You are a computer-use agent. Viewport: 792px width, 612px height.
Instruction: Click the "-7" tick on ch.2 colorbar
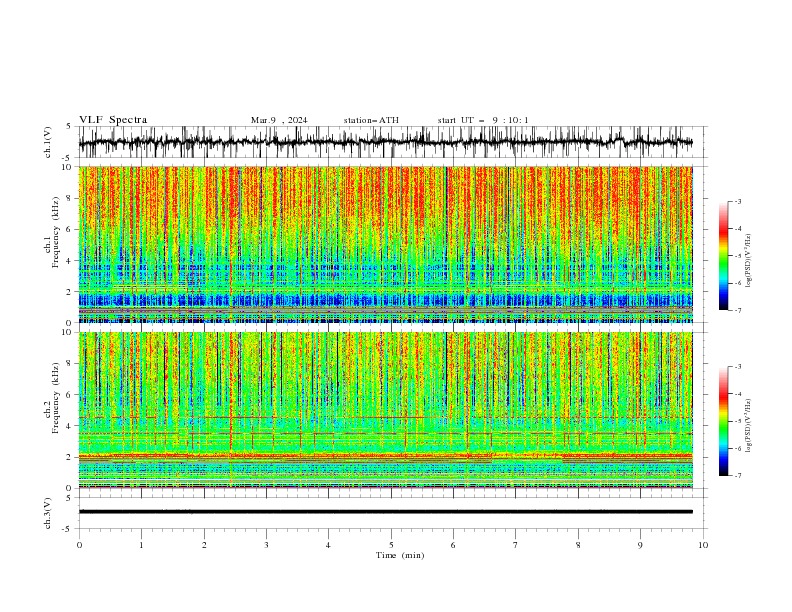(737, 476)
